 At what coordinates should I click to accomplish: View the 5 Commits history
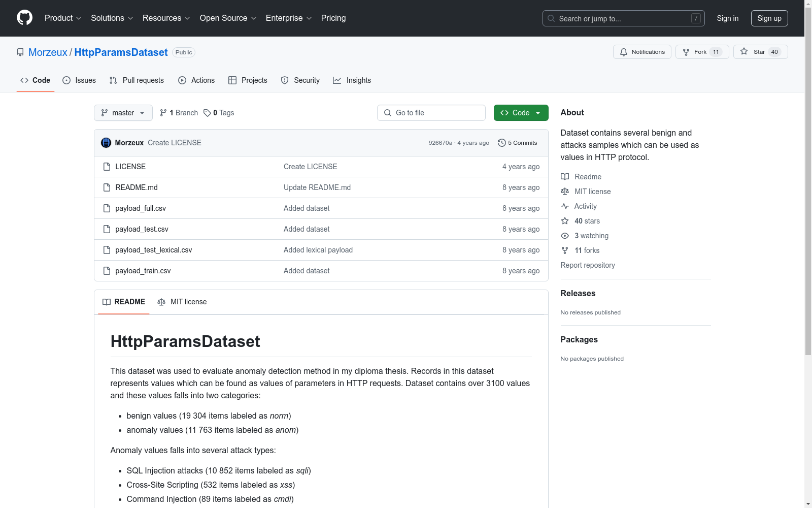518,143
